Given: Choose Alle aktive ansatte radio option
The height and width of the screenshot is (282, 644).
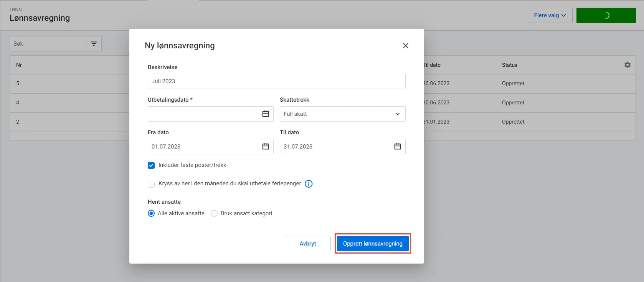Looking at the screenshot, I should (x=151, y=213).
